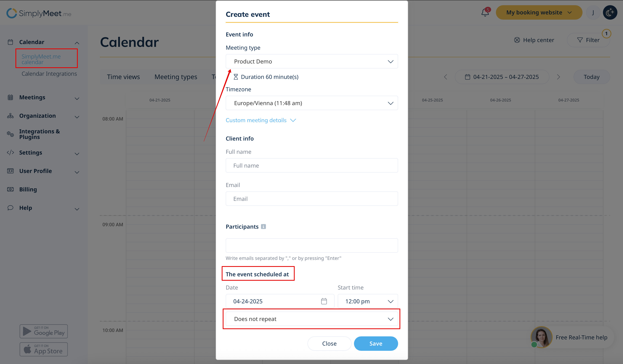623x364 pixels.
Task: Open the Meeting type dropdown
Action: pos(311,61)
